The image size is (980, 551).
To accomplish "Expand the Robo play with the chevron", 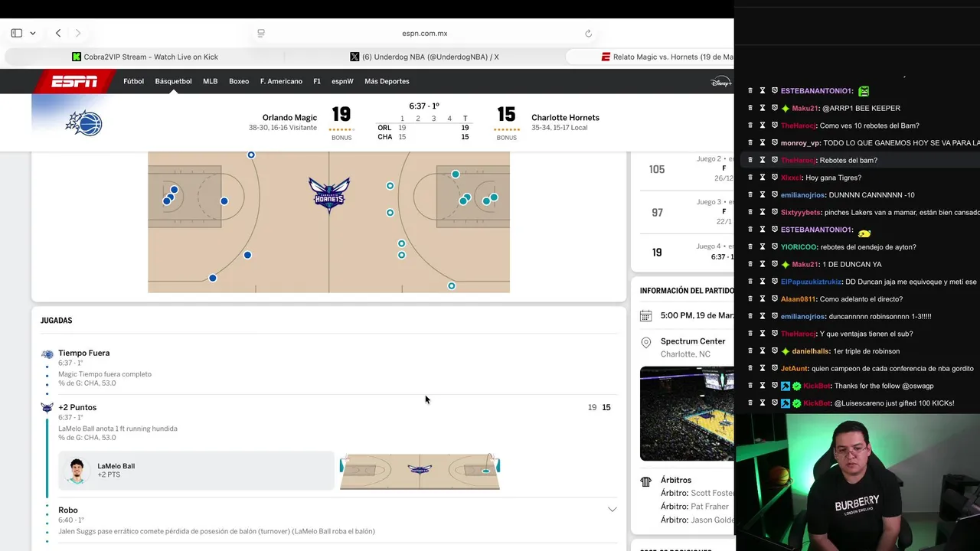I will 612,510.
